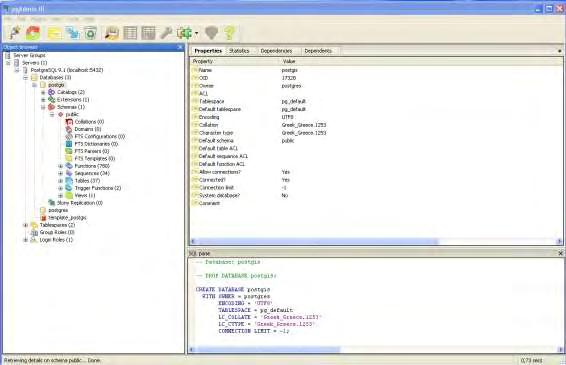Switch to the Dependents tab
Viewport: 566px width, 365px height.
(x=318, y=51)
